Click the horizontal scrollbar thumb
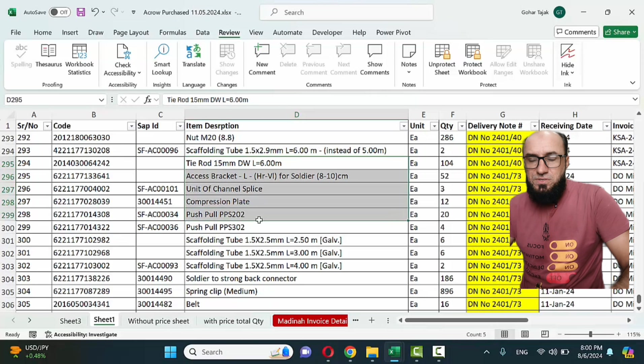This screenshot has height=364, width=644. pyautogui.click(x=466, y=320)
